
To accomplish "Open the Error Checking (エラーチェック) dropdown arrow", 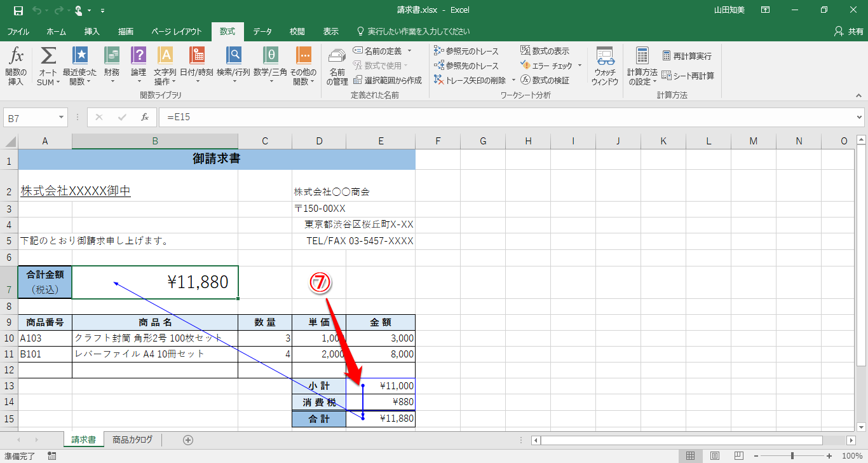I will pos(580,66).
